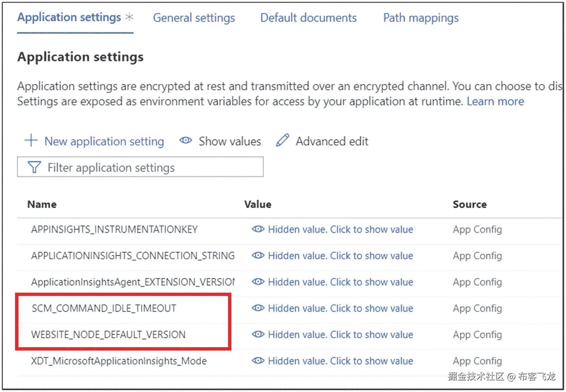This screenshot has width=566, height=392.
Task: Open the WEBSITE_NODE_DEFAULT_VERSION setting name
Action: pyautogui.click(x=108, y=335)
